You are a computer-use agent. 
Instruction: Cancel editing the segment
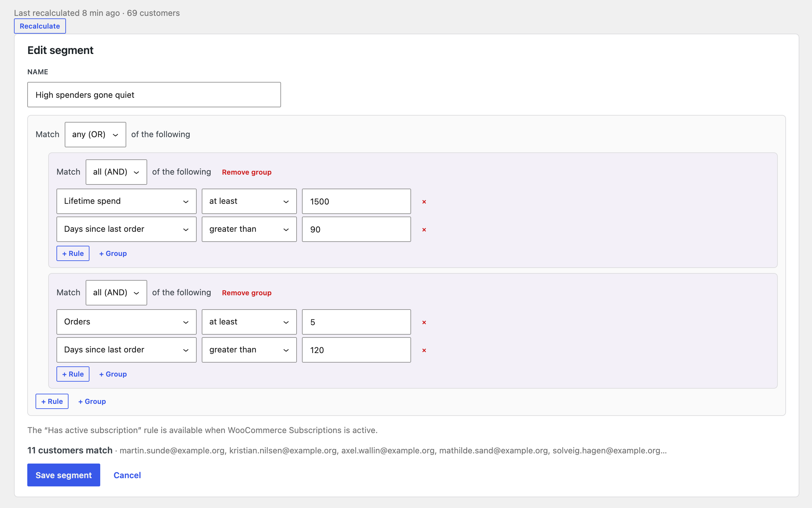[127, 475]
